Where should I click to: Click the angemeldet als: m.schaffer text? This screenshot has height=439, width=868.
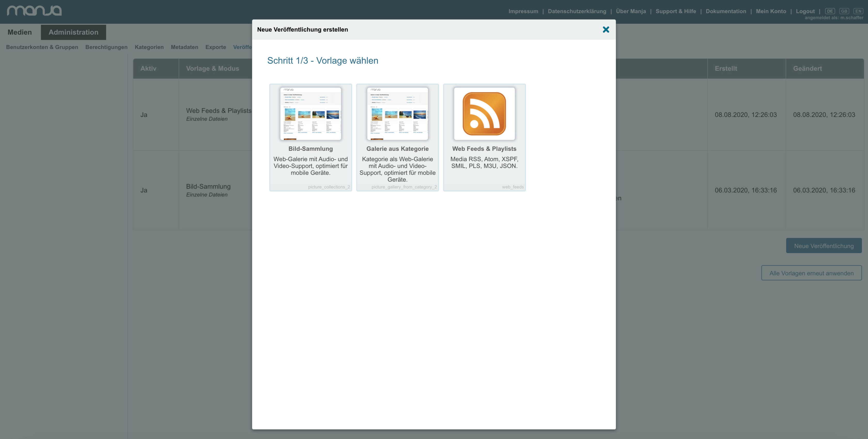834,18
